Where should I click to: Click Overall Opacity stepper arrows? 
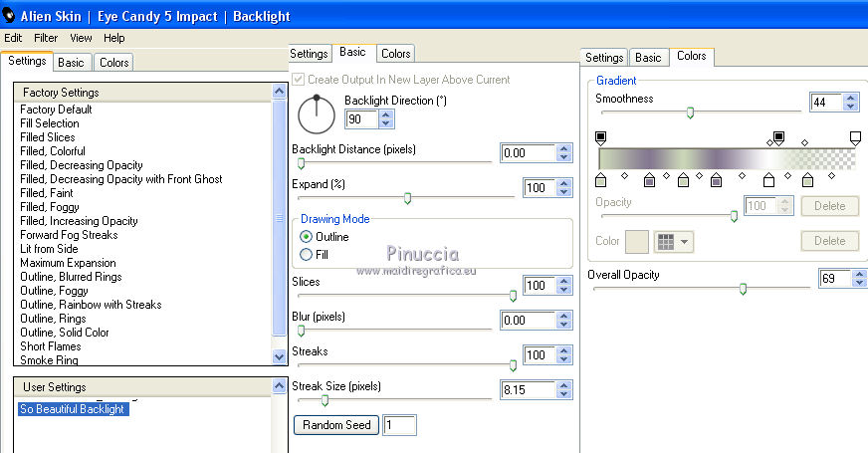859,278
